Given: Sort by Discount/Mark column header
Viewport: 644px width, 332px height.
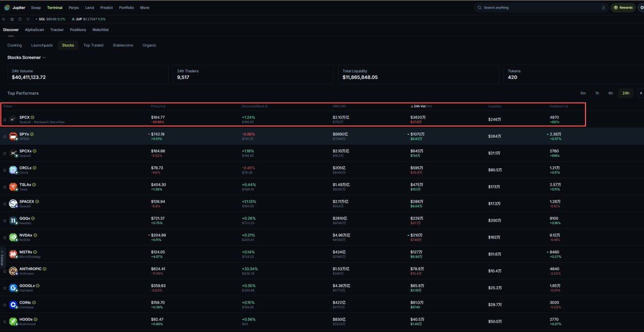Looking at the screenshot, I should [253, 106].
